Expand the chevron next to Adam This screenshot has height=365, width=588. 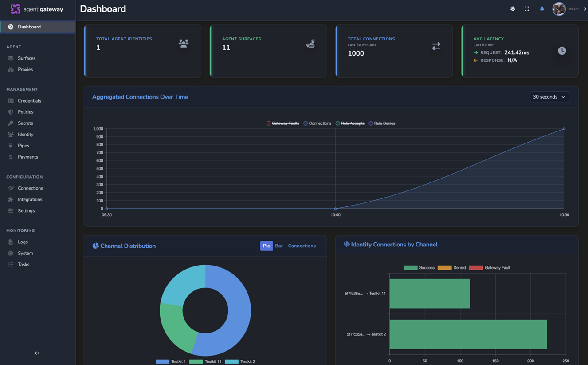click(x=585, y=9)
